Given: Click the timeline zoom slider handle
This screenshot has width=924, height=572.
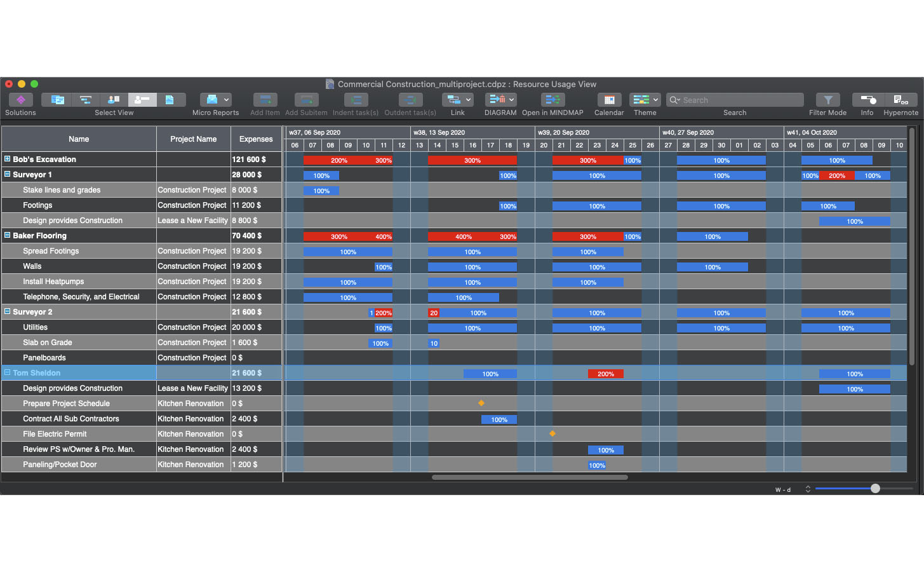Looking at the screenshot, I should coord(875,488).
